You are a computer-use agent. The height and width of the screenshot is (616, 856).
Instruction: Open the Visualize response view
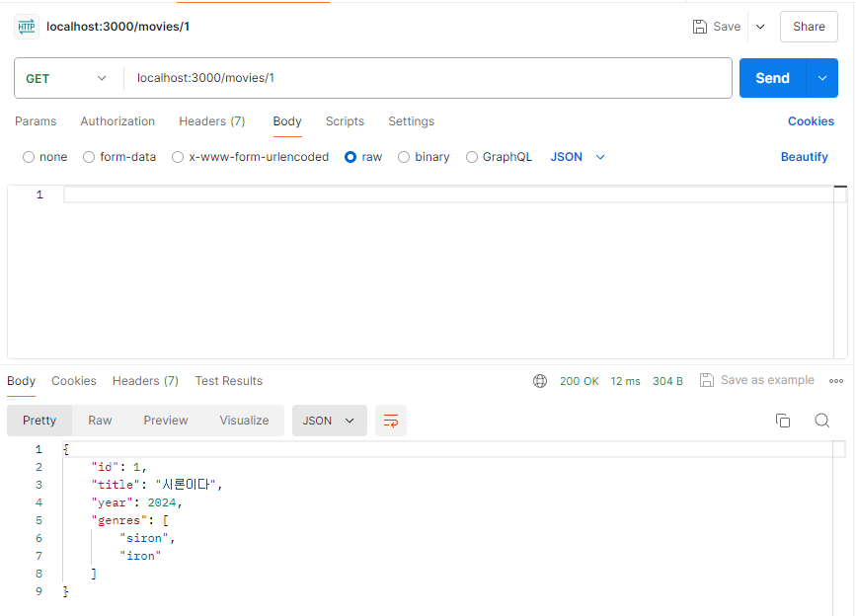click(244, 421)
